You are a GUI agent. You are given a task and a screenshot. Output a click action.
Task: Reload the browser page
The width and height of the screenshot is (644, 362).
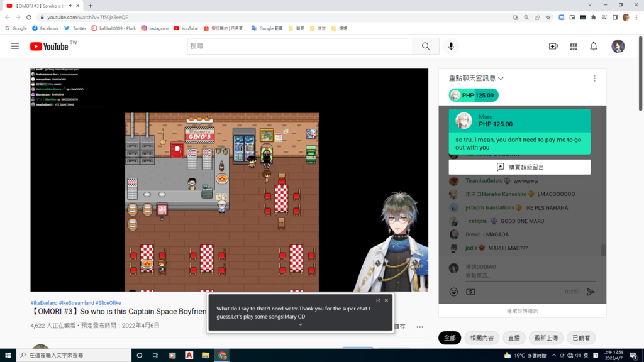(x=29, y=17)
